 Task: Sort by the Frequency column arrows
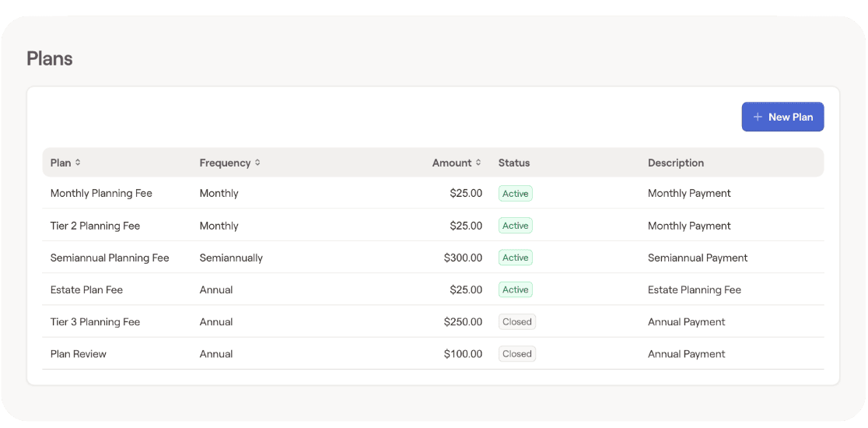(257, 163)
